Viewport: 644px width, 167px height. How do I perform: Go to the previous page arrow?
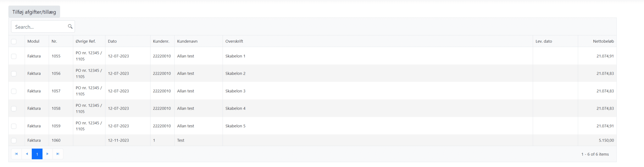[x=27, y=154]
